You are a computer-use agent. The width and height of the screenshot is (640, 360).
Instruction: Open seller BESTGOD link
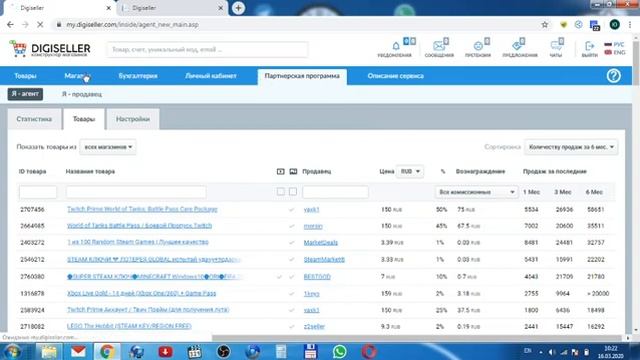click(x=317, y=277)
